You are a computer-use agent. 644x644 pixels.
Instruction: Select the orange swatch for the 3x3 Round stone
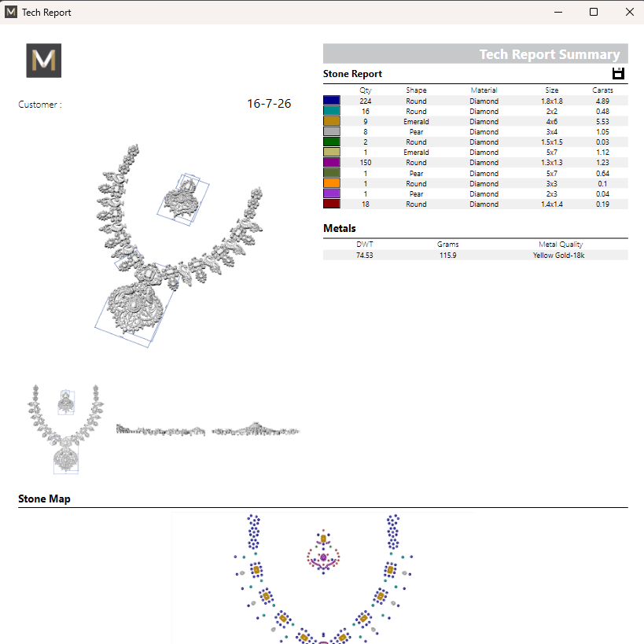(x=332, y=183)
